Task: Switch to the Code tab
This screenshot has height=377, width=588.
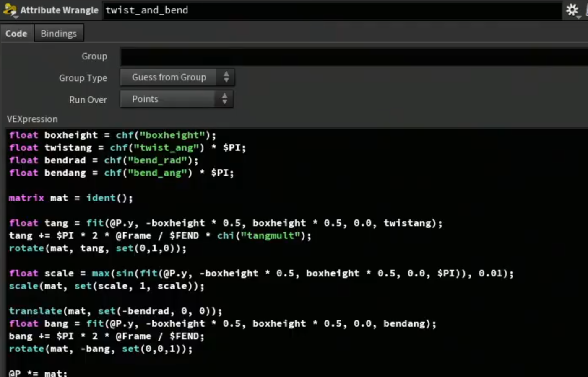Action: [16, 34]
